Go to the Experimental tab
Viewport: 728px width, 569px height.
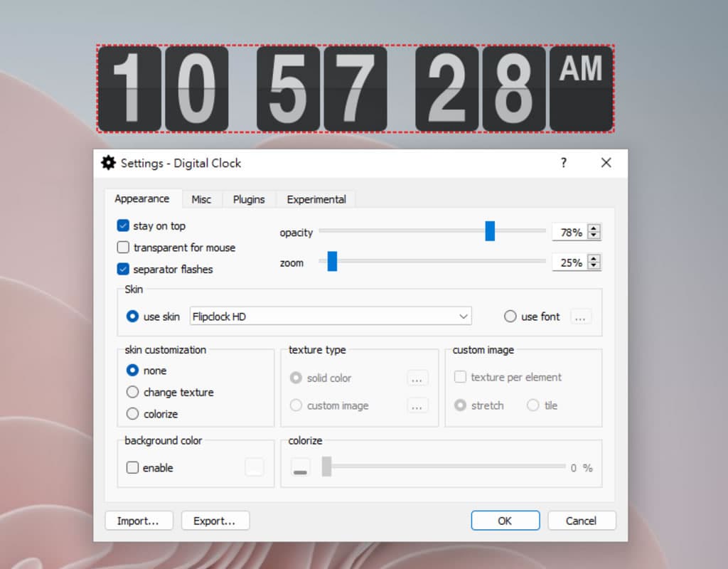coord(316,199)
